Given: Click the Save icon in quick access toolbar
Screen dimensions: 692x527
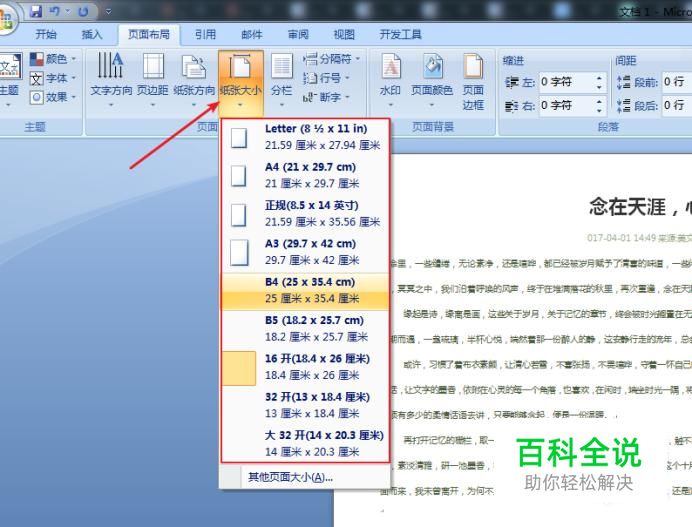Looking at the screenshot, I should tap(36, 11).
